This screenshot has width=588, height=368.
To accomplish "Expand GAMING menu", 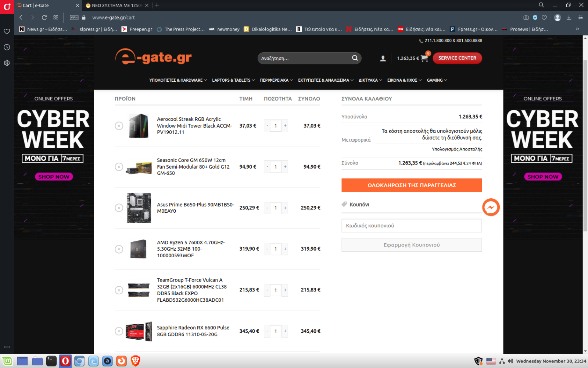I will (437, 80).
